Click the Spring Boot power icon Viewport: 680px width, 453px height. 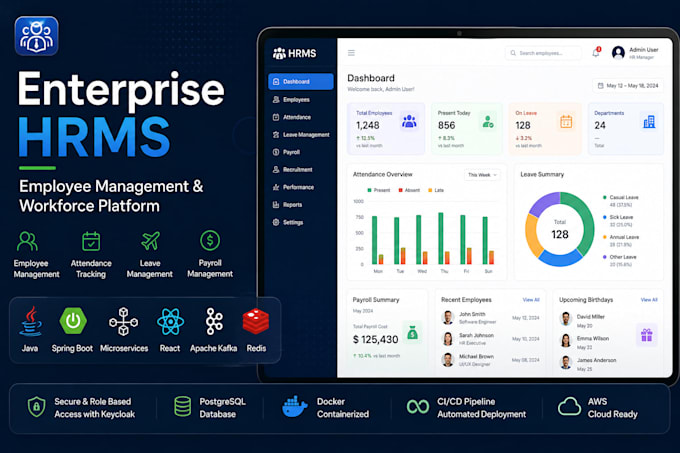click(73, 321)
